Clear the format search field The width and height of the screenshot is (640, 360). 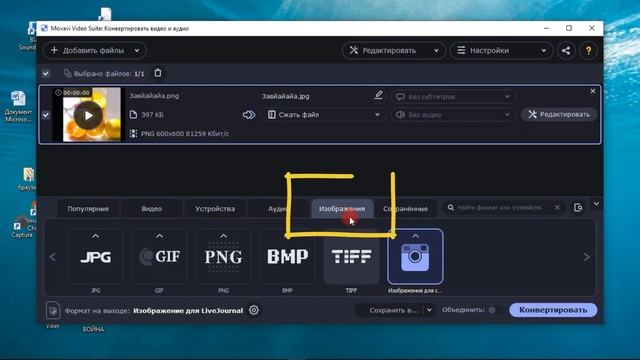pos(557,208)
